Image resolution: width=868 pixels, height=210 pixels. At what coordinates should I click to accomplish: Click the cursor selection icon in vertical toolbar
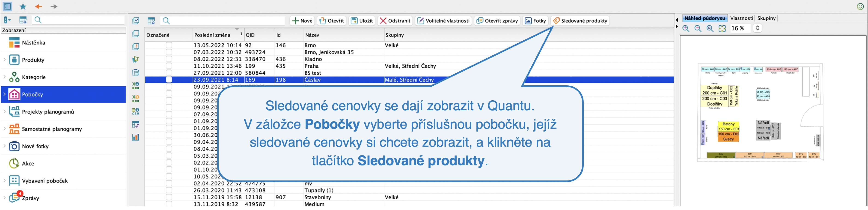136,60
